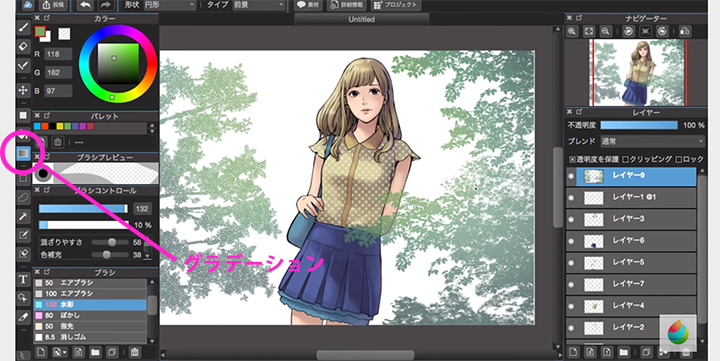Select the Select Pen tool

click(23, 235)
